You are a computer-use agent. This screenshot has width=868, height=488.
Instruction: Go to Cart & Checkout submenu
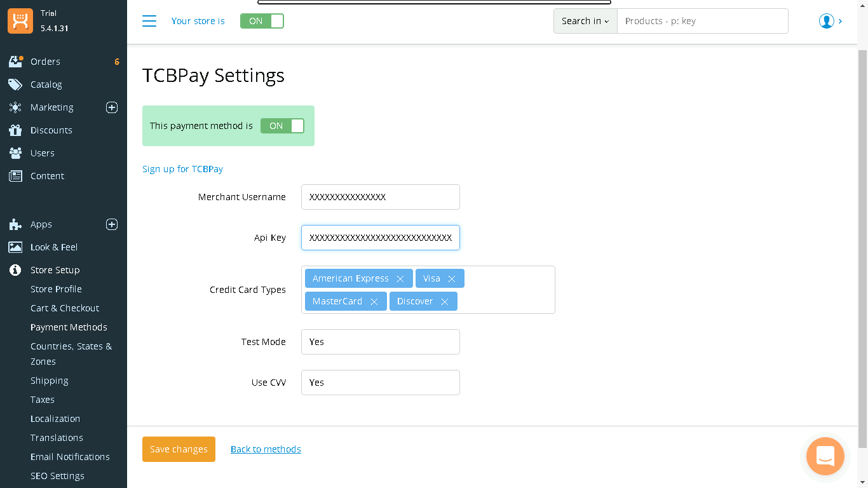coord(65,308)
